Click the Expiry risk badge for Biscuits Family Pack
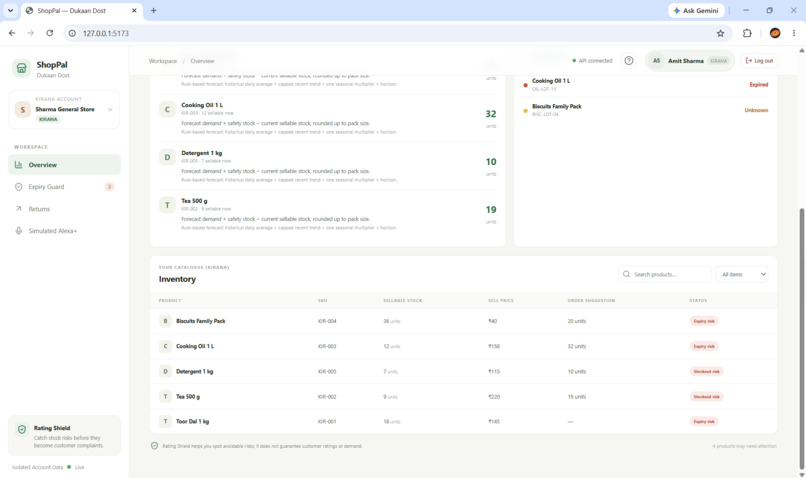The width and height of the screenshot is (806, 478). click(704, 321)
